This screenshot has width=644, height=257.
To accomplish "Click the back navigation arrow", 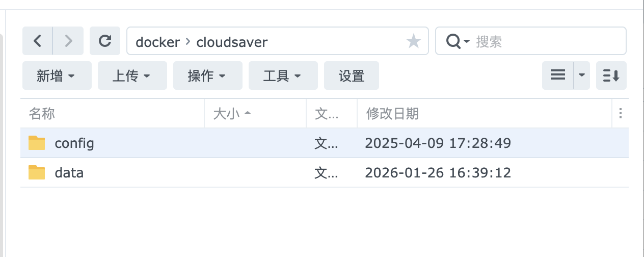I will [x=37, y=41].
